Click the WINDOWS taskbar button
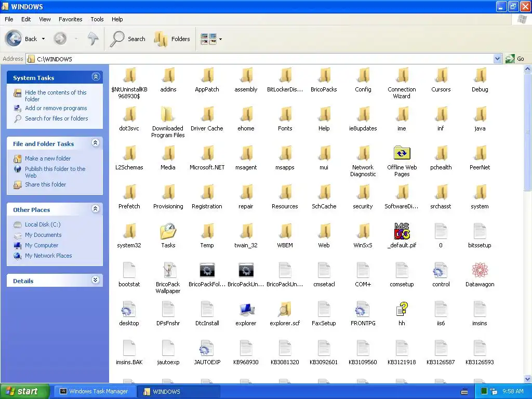 178,392
